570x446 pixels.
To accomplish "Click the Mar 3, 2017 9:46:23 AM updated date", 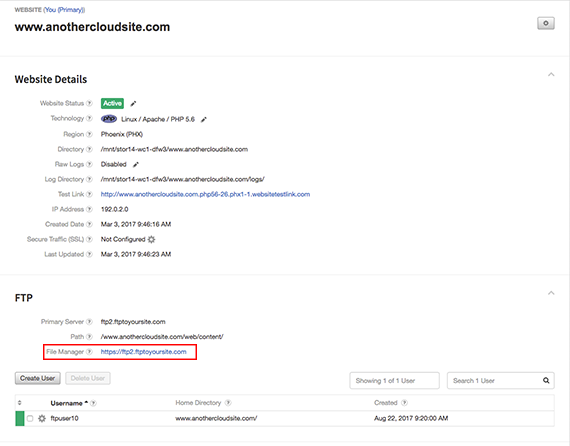I will pos(136,254).
